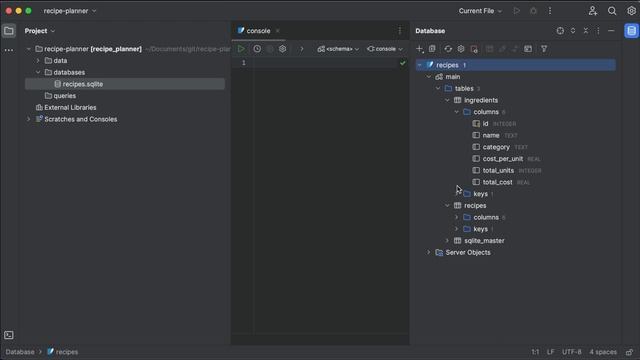Screen dimensions: 640x360
Task: Collapse the recipes data source node
Action: pos(420,65)
